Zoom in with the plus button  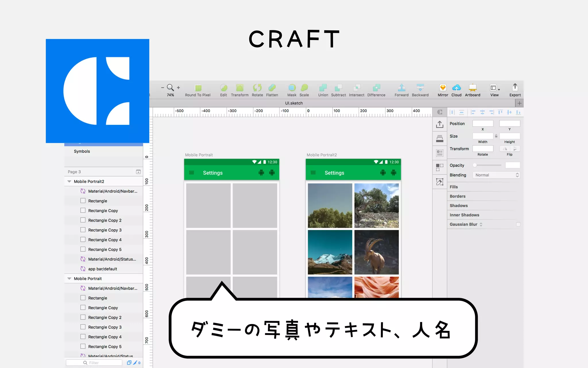tap(178, 87)
